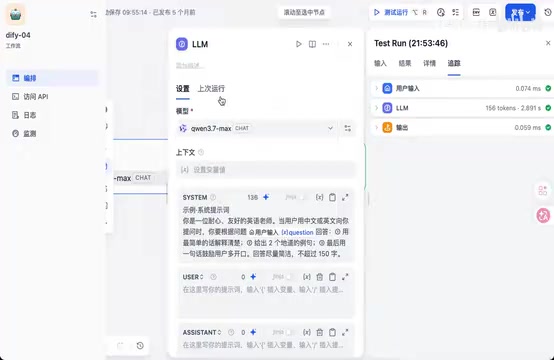Image resolution: width=554 pixels, height=360 pixels.
Task: Open the 发布 publish dropdown
Action: pos(520,13)
